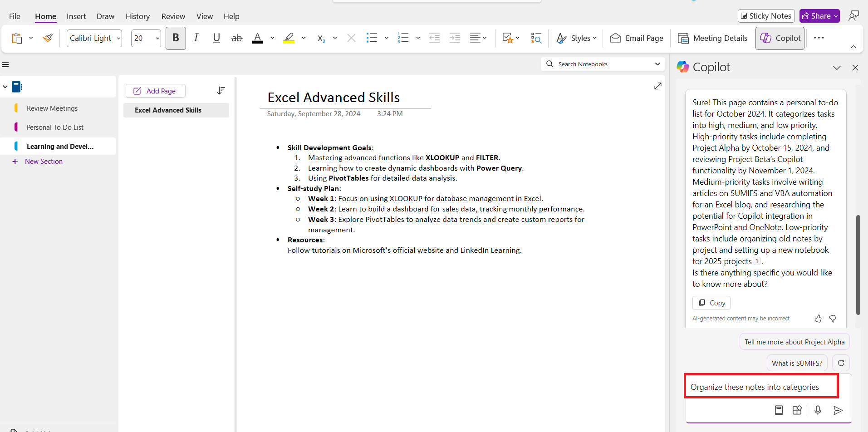Increase the indent level

point(455,38)
